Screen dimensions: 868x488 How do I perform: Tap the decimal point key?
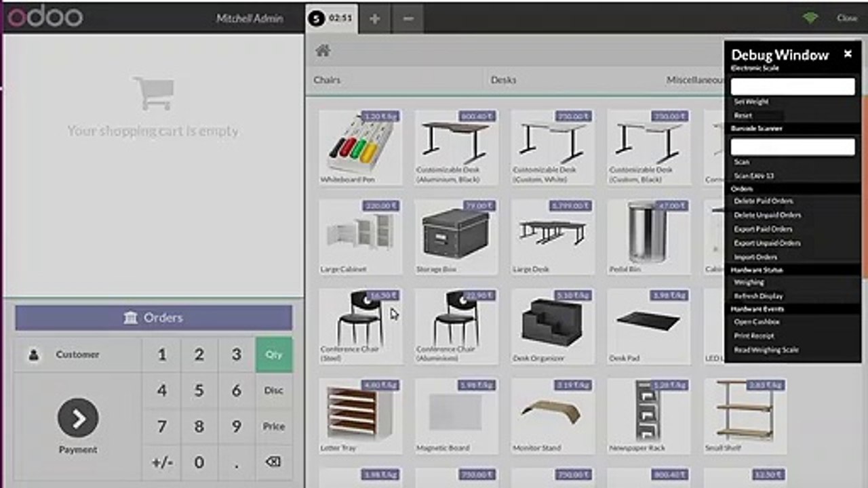tap(236, 462)
